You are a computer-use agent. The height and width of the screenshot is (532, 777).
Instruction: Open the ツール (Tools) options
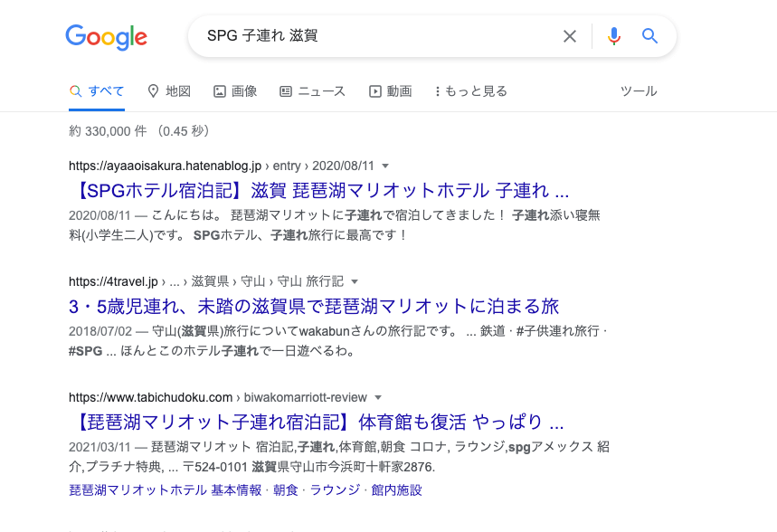639,91
